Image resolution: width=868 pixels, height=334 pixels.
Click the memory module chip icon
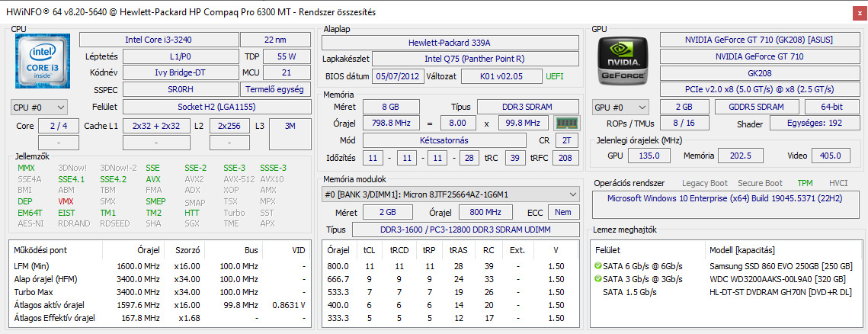coord(565,123)
